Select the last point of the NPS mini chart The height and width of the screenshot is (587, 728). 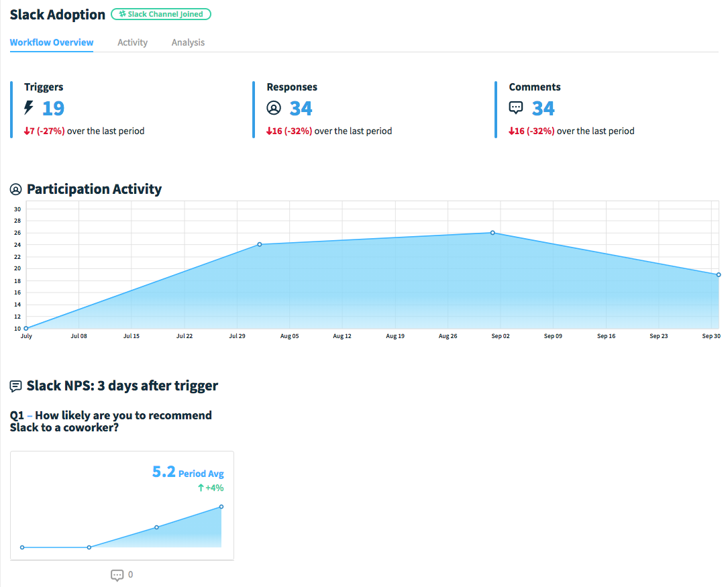point(221,506)
